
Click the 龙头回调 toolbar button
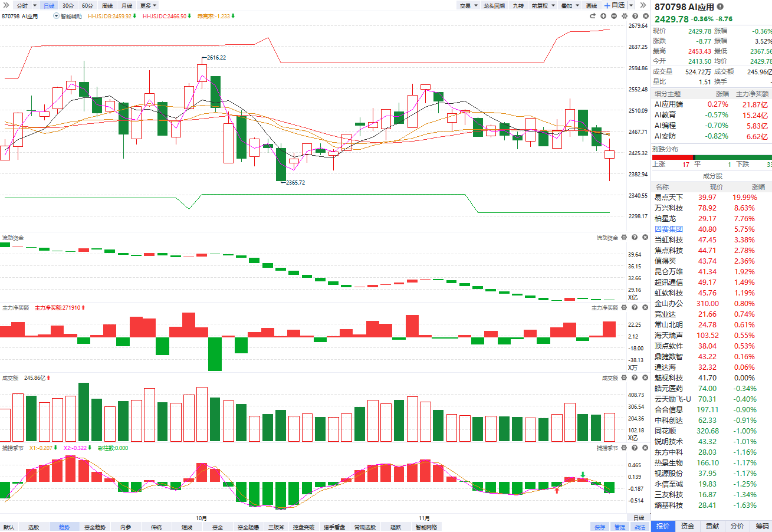point(494,5)
